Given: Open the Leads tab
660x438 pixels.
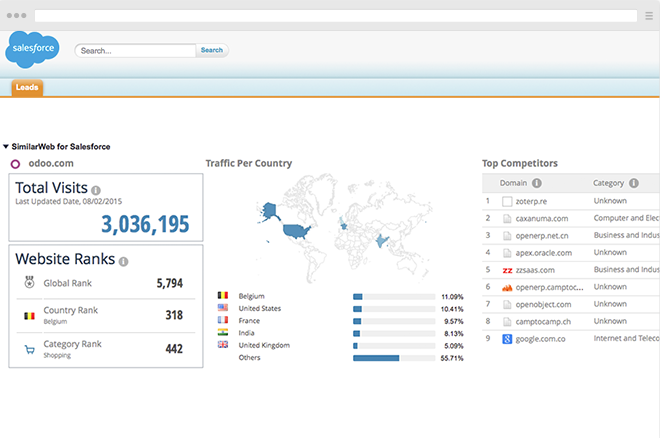Looking at the screenshot, I should coord(27,88).
